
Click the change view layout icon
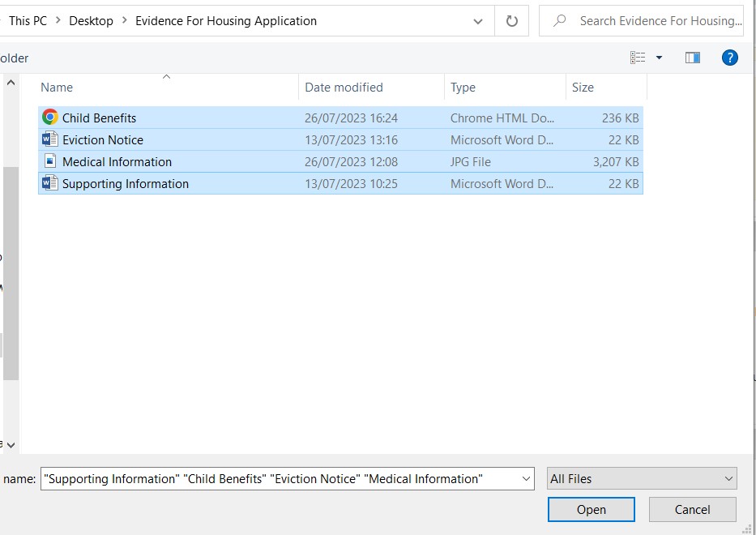coord(638,58)
